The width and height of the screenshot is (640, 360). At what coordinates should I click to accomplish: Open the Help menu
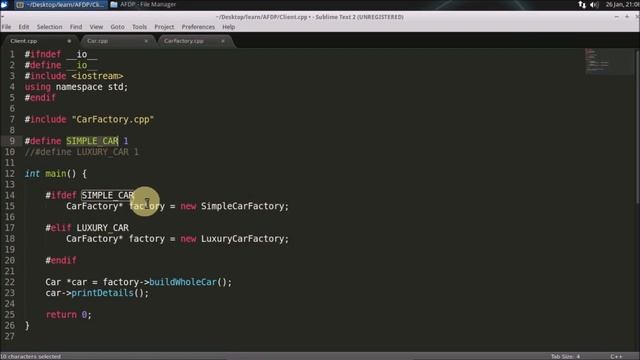229,27
